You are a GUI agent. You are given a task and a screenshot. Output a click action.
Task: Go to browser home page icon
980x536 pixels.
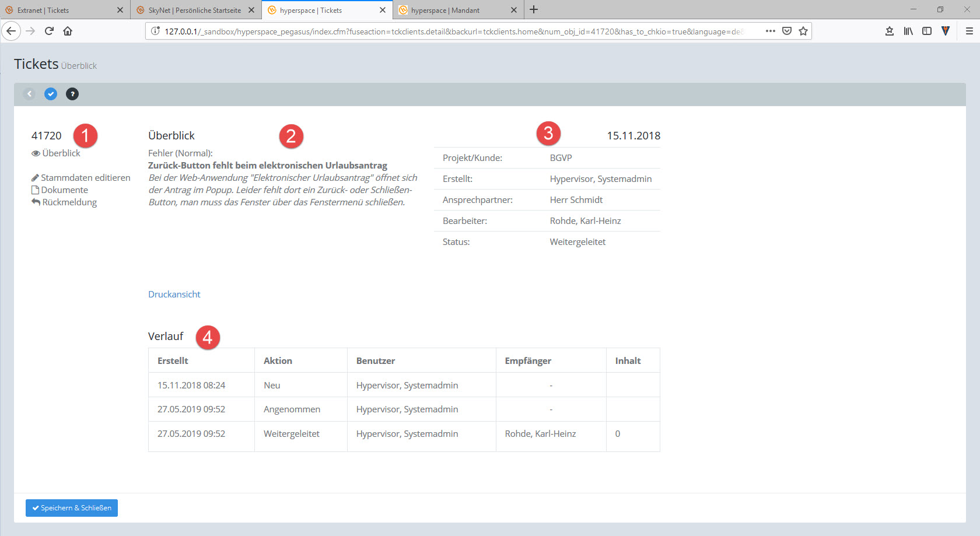[68, 31]
